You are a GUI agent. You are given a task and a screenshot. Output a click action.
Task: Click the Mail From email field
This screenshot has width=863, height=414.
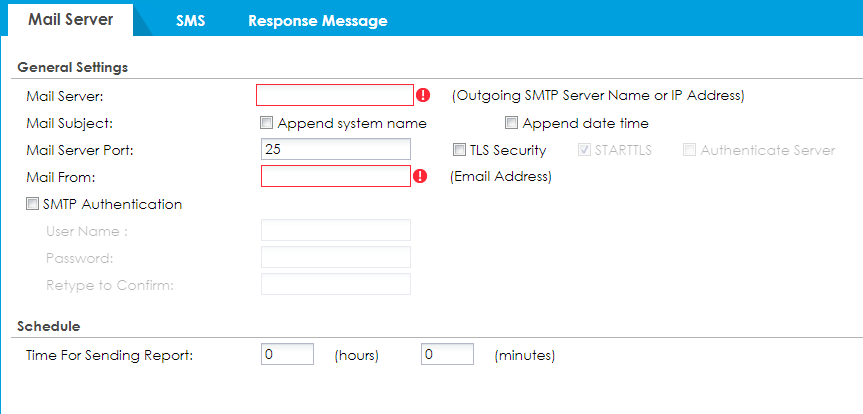335,177
